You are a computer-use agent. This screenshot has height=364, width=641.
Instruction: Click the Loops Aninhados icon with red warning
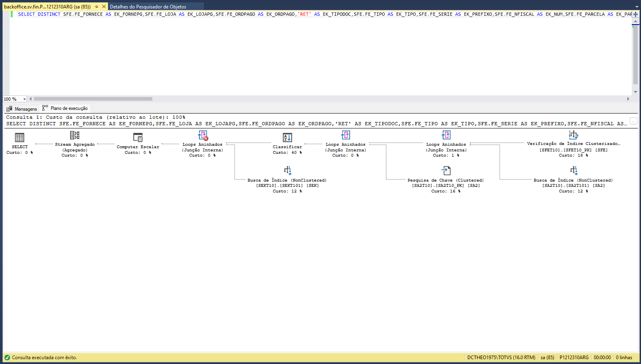click(x=203, y=135)
